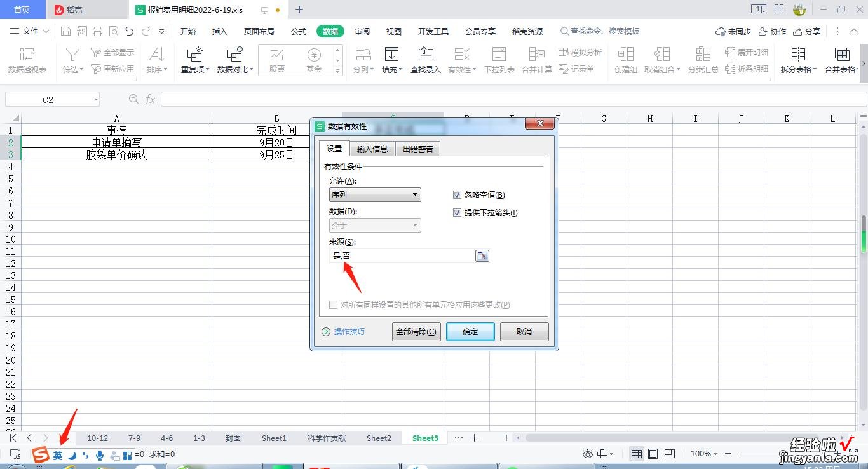
Task: Click the Print Preview icon
Action: click(x=113, y=31)
